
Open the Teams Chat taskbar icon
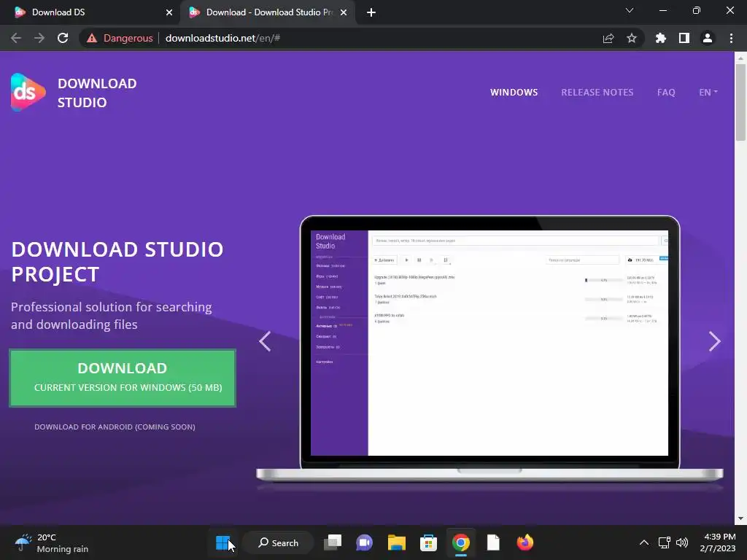(365, 542)
